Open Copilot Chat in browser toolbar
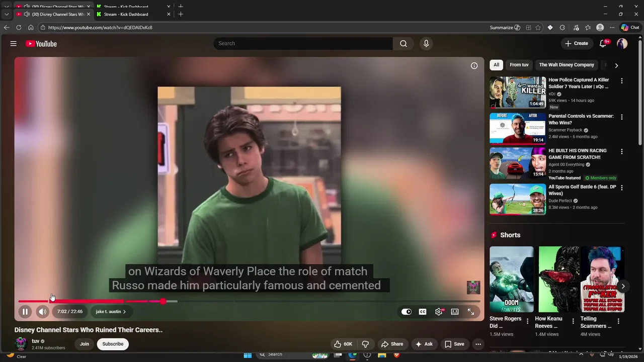The height and width of the screenshot is (362, 644). pyautogui.click(x=630, y=28)
